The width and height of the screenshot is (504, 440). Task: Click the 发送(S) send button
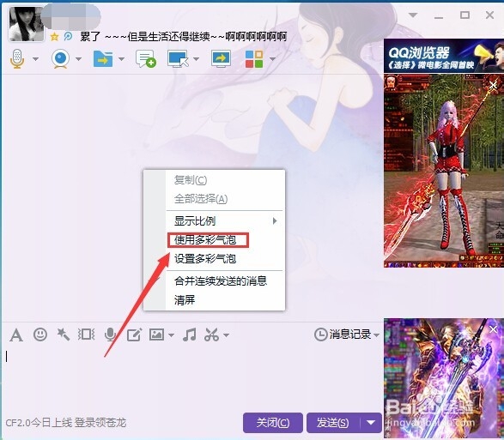(333, 423)
